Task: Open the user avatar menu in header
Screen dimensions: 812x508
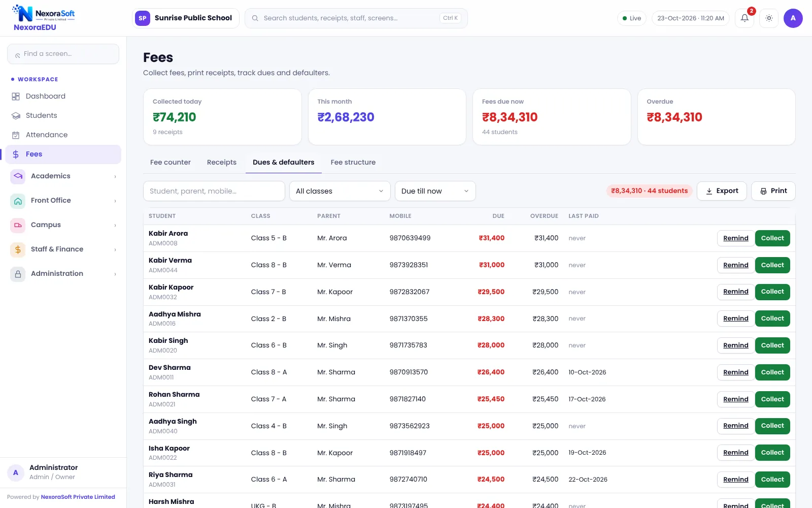Action: [793, 18]
